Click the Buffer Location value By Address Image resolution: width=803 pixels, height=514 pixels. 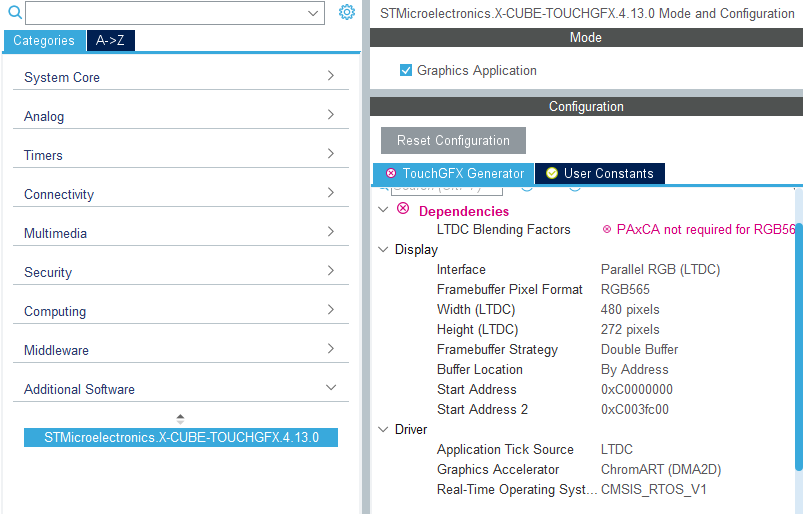[x=635, y=369]
